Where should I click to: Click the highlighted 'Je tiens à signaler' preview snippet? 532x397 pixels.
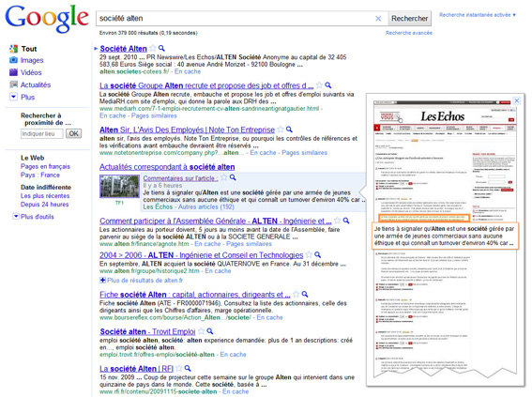click(445, 236)
